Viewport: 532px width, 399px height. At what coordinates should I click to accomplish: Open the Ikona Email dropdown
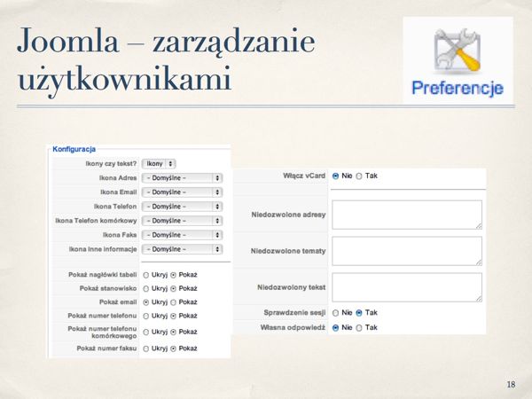click(182, 192)
